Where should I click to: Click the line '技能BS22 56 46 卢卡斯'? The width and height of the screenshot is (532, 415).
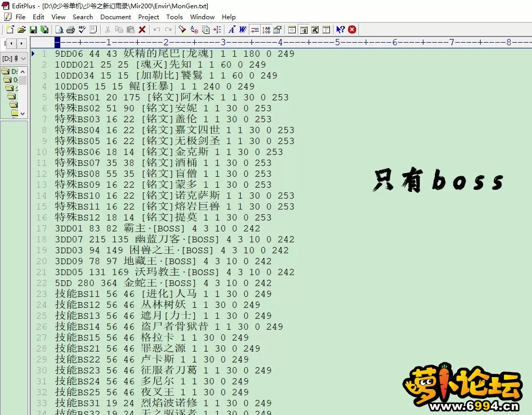pos(152,359)
